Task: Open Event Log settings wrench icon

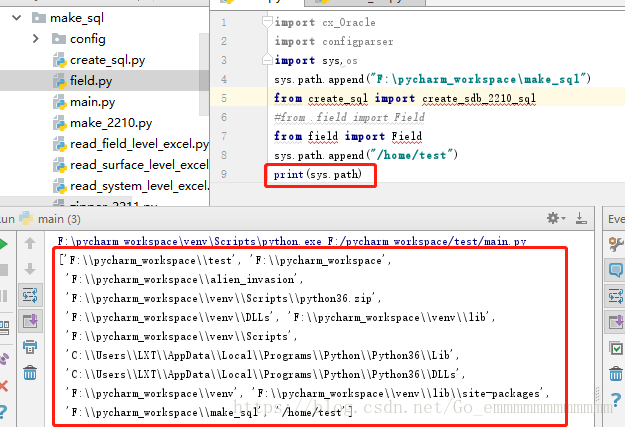Action: pyautogui.click(x=616, y=244)
